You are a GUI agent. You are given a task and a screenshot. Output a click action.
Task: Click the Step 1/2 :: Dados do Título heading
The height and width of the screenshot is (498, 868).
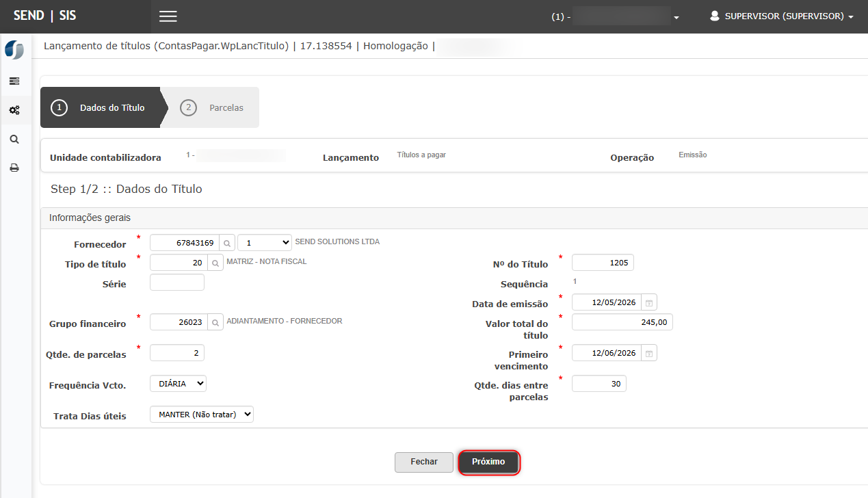pos(127,189)
